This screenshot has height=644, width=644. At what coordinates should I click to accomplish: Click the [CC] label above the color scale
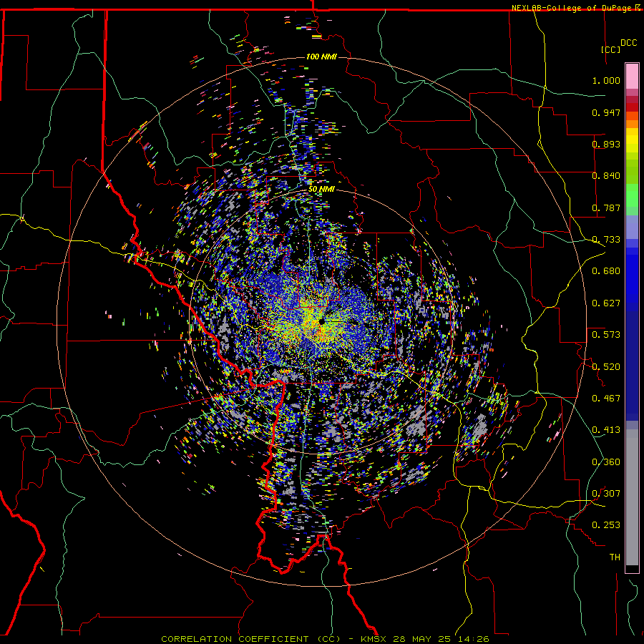[x=611, y=49]
